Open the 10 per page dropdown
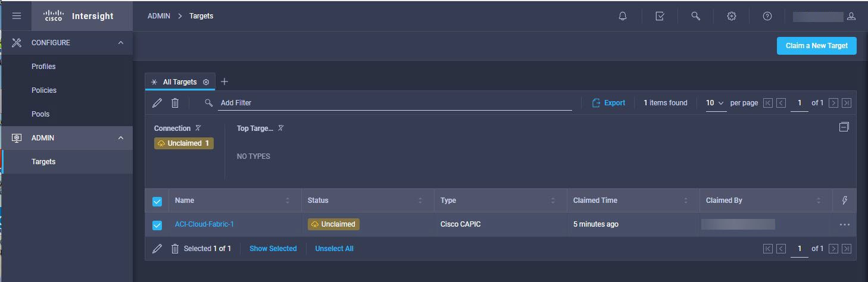Image resolution: width=868 pixels, height=282 pixels. [715, 103]
